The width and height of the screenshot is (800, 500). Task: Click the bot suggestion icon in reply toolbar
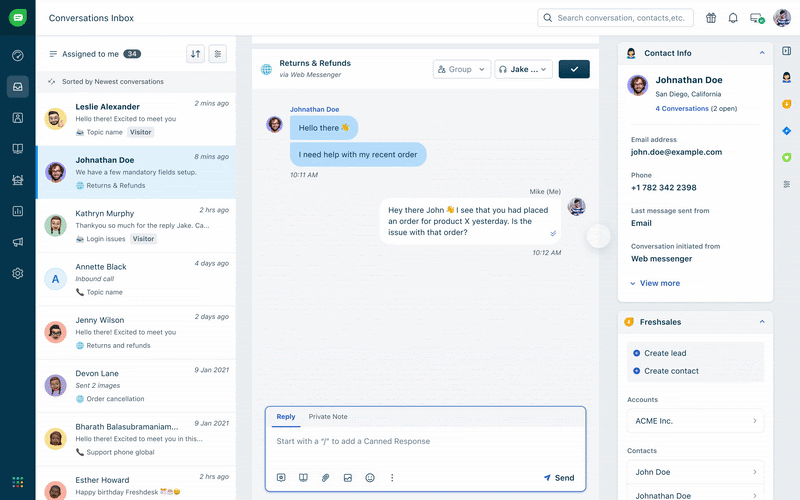click(281, 478)
